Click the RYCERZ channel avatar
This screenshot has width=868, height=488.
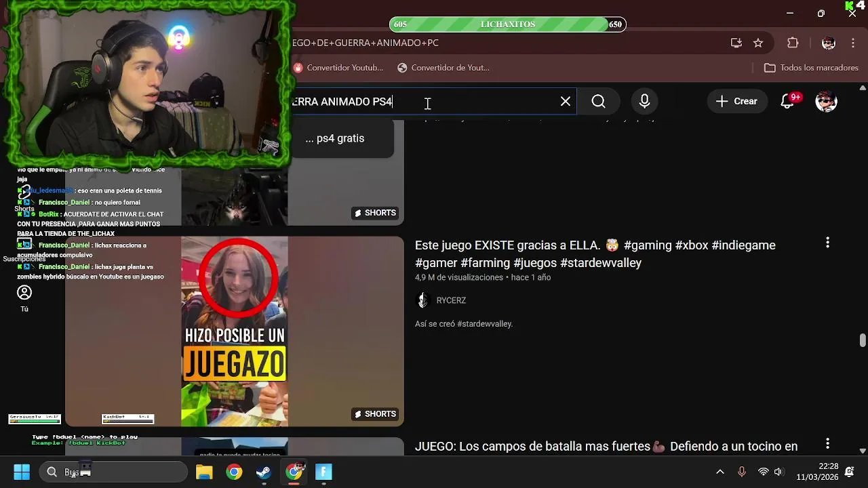point(422,300)
